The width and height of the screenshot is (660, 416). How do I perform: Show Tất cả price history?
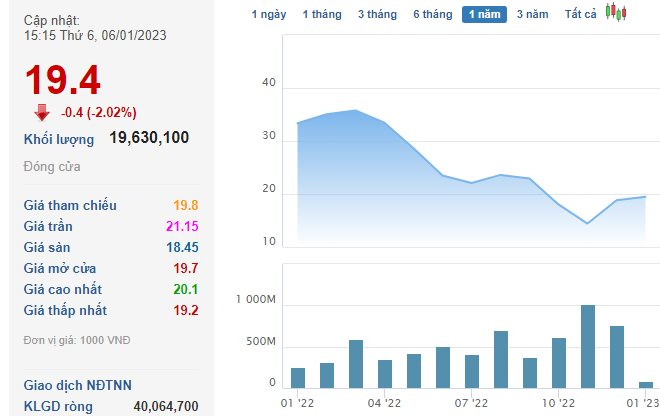tap(580, 15)
